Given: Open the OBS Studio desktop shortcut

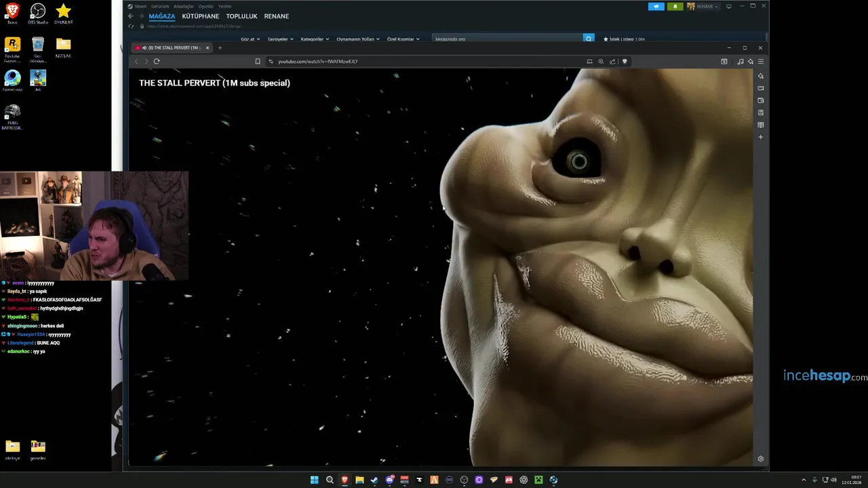Looking at the screenshot, I should [x=37, y=13].
